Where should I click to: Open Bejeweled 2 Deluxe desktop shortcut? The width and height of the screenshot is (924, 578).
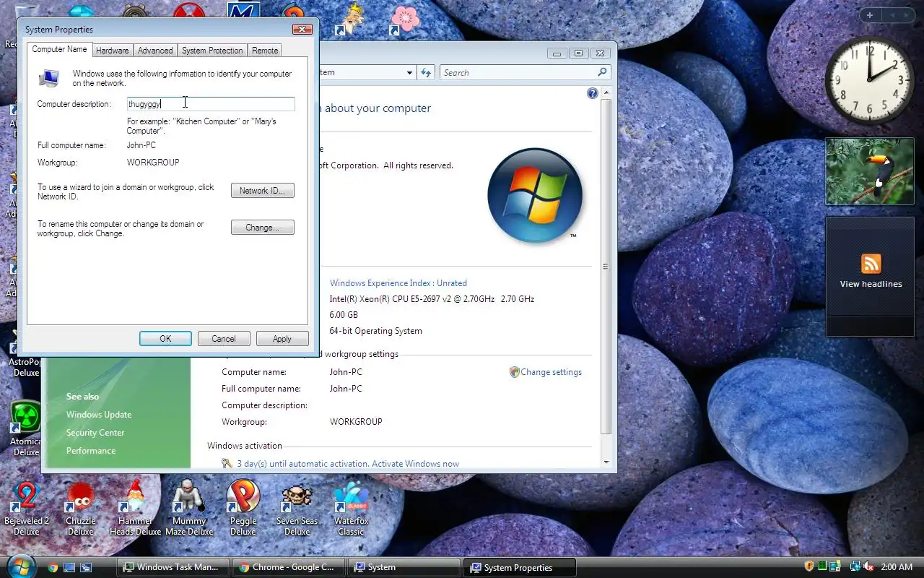pos(27,508)
